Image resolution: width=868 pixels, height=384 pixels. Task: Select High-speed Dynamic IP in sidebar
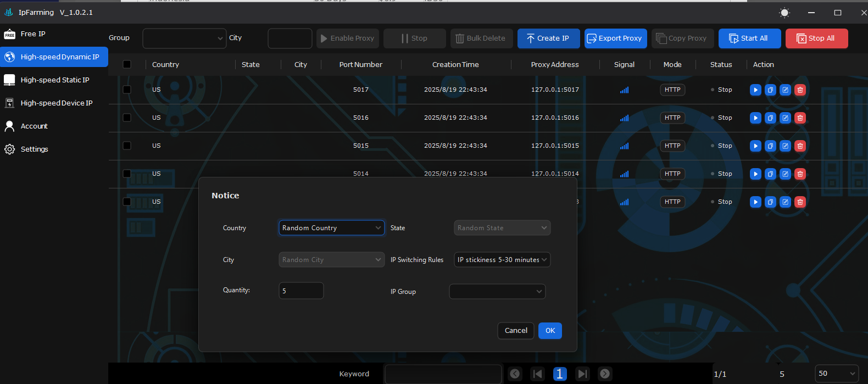pos(54,57)
